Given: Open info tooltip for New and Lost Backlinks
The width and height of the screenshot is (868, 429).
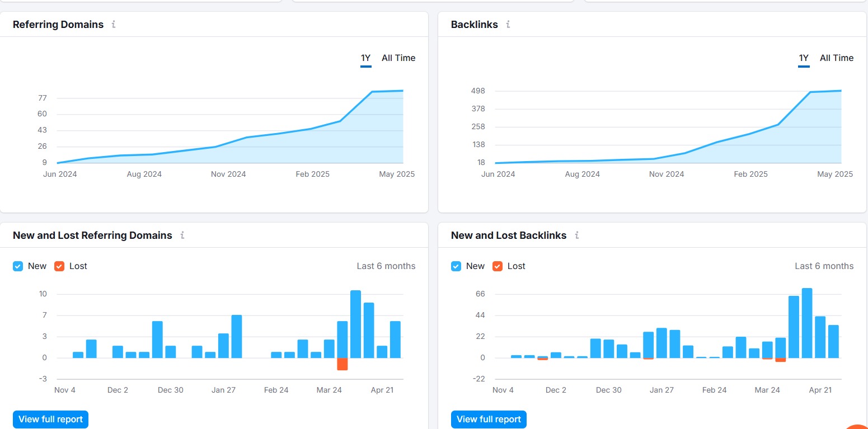Looking at the screenshot, I should 577,235.
